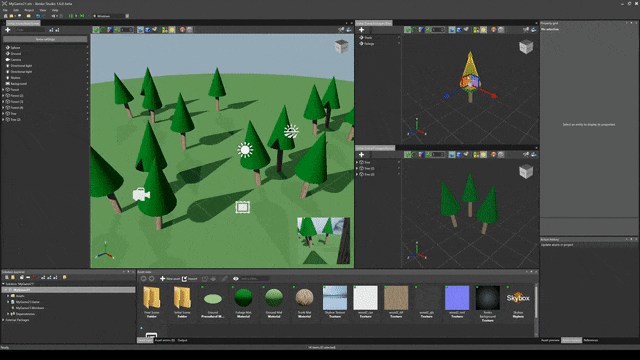Select the Camera entity in hierarchy
640x360 pixels.
pyautogui.click(x=16, y=60)
